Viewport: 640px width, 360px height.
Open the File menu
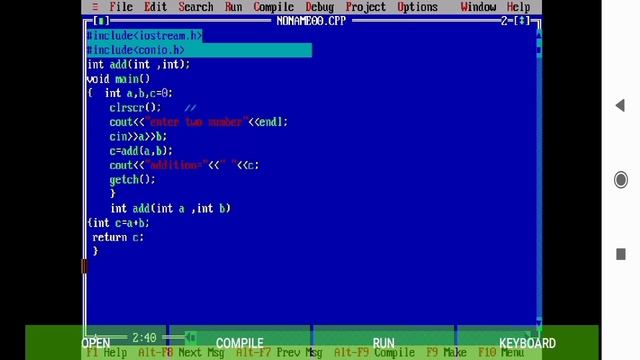[x=121, y=7]
